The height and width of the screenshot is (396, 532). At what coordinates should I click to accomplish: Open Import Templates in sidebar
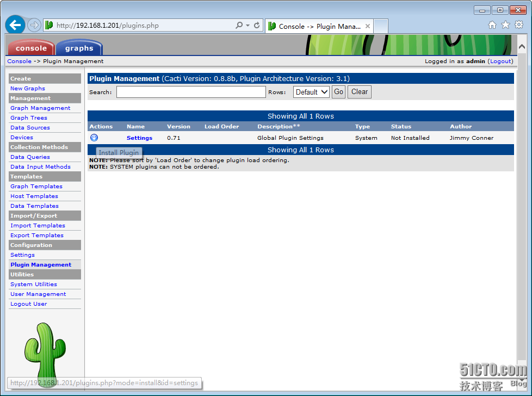click(38, 226)
